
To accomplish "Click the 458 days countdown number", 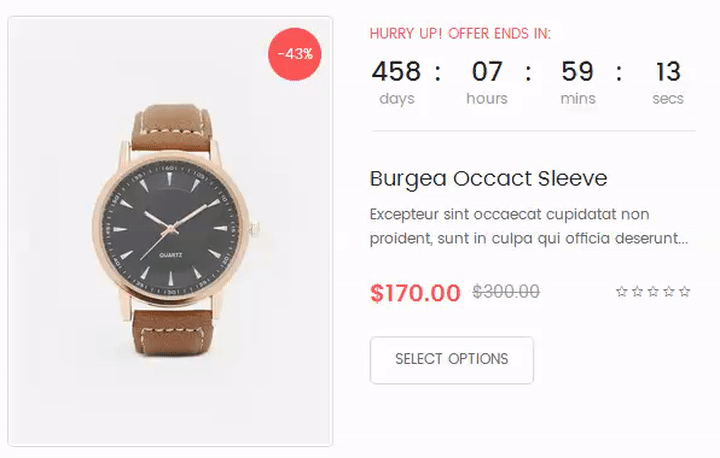I will [x=396, y=72].
